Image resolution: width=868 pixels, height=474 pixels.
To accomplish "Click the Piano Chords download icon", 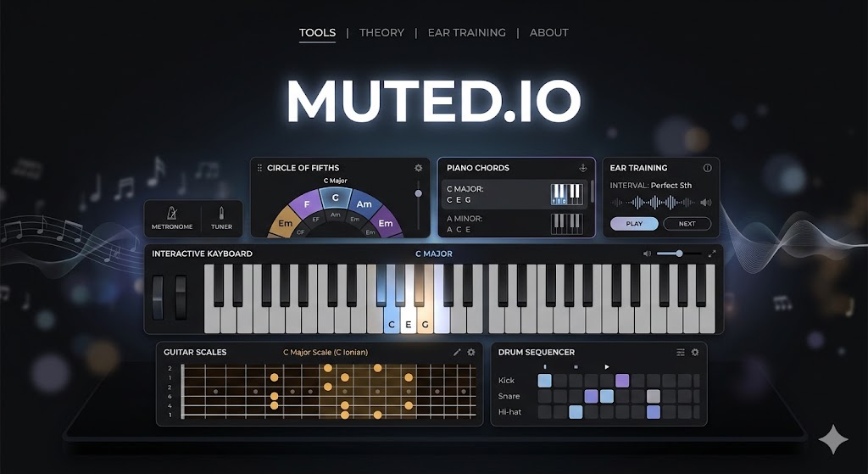I will click(583, 168).
